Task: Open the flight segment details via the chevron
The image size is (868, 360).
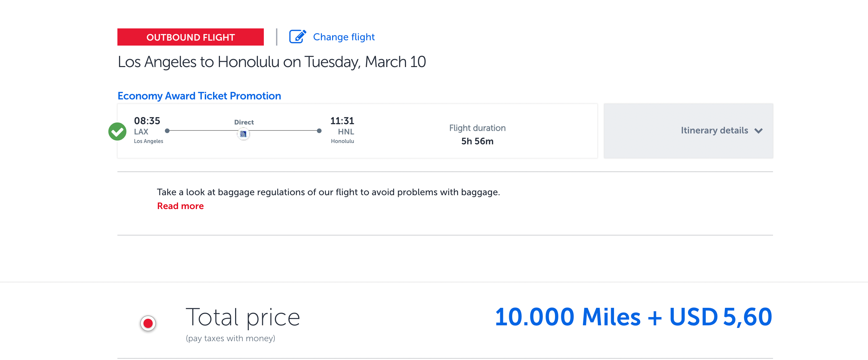Action: pos(759,131)
